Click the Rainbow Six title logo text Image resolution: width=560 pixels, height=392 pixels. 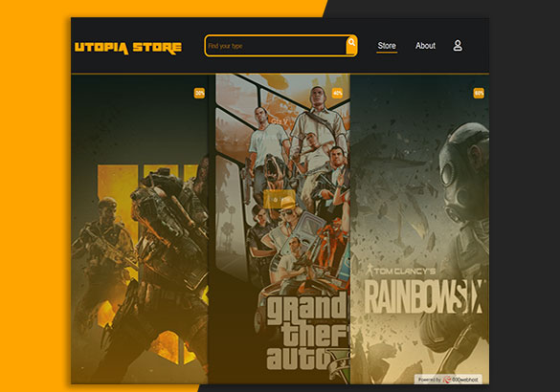tap(423, 296)
